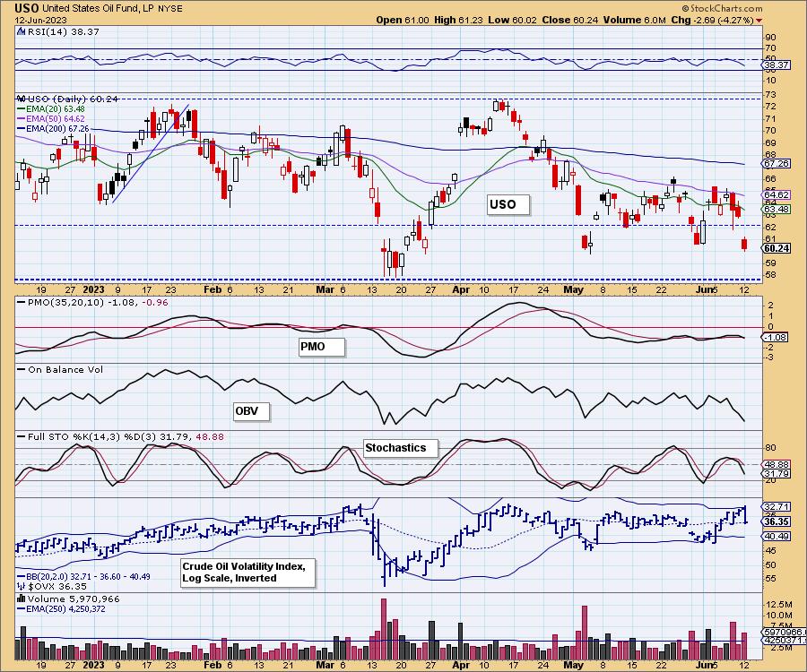Screen dimensions: 807x672
Task: Click the 'Mar' label below the price chart
Action: tap(325, 289)
